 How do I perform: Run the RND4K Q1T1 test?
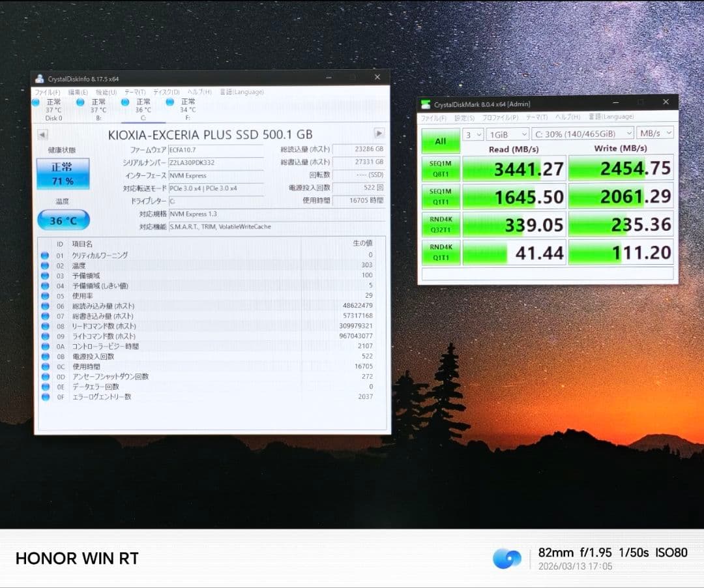pyautogui.click(x=441, y=252)
